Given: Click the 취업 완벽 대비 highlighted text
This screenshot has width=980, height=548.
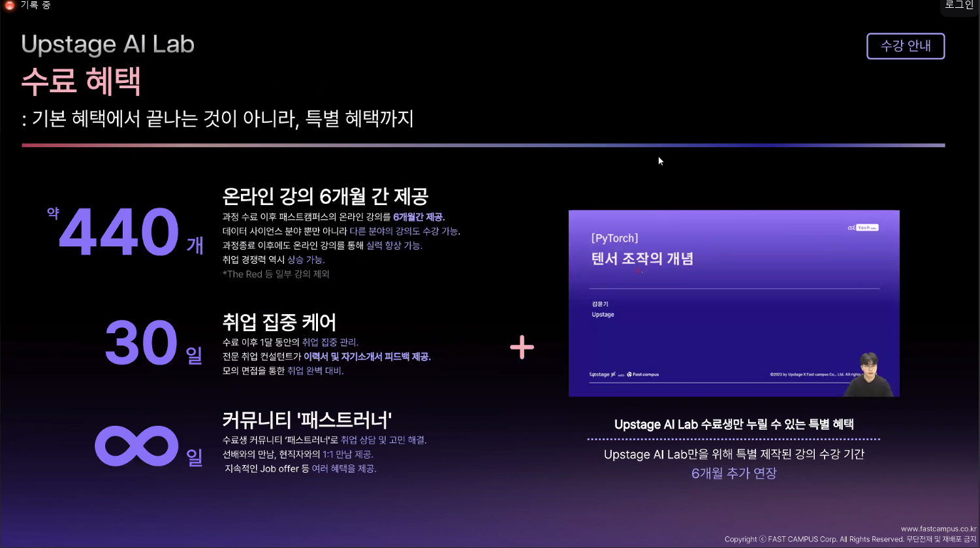Looking at the screenshot, I should [315, 371].
